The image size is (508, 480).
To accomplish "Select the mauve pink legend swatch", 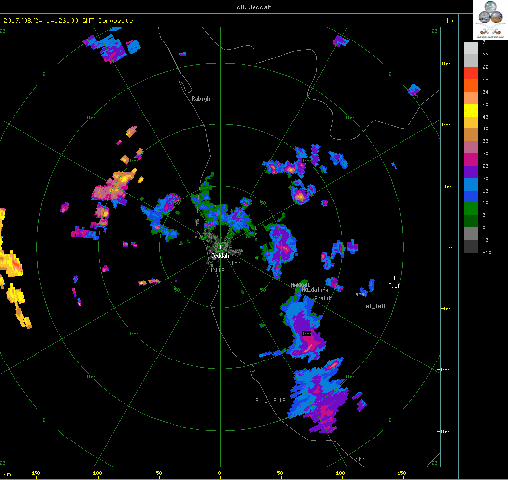I will pyautogui.click(x=471, y=147).
